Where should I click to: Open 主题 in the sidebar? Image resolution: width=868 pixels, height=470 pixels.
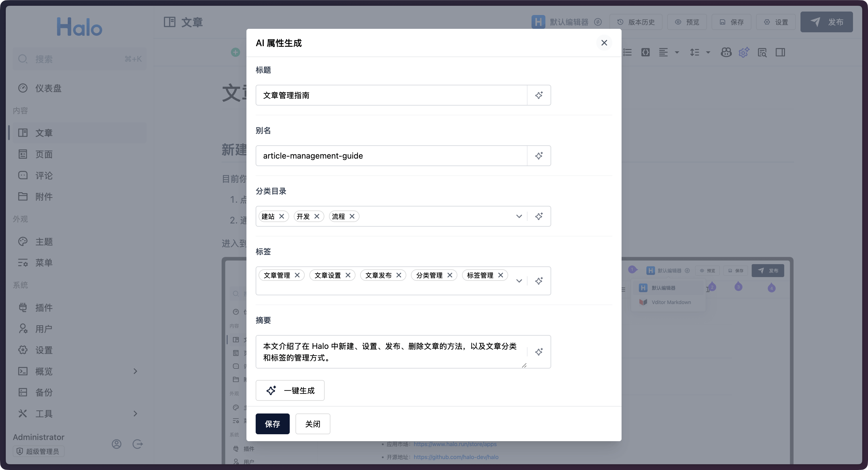(x=79, y=241)
